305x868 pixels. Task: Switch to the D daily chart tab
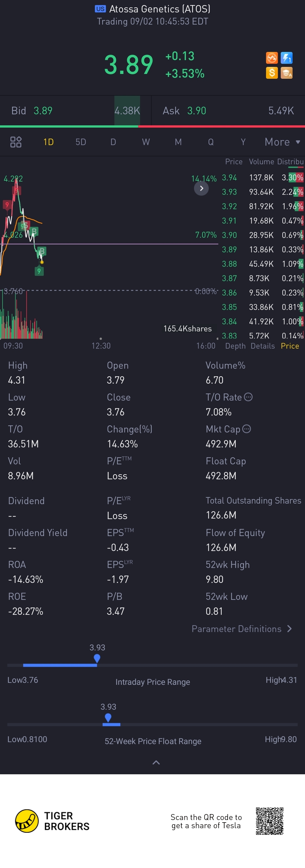pos(113,142)
